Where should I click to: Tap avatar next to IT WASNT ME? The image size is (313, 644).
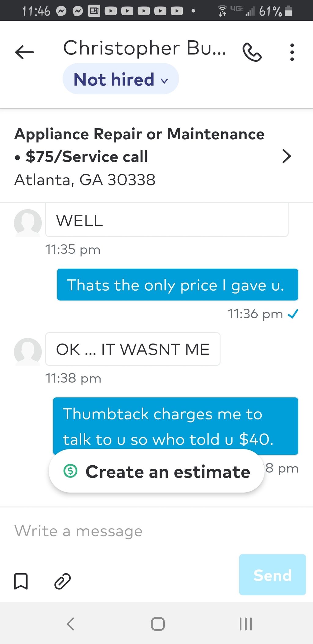click(x=28, y=352)
